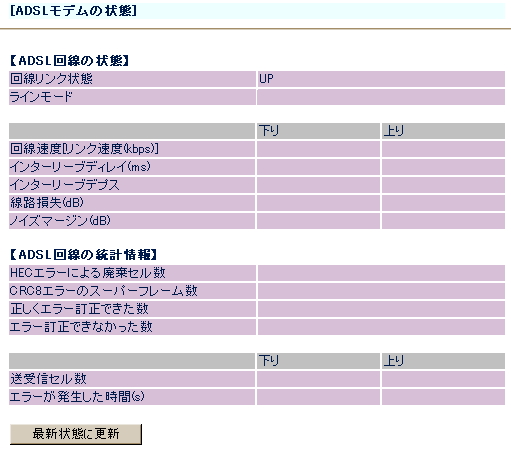Click the 下り header in line speed table
511x456 pixels.
269,131
